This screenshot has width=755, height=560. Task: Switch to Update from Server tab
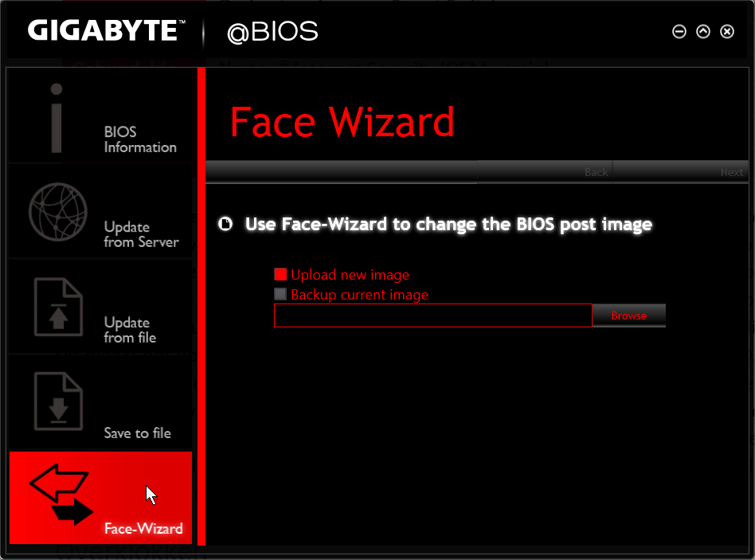pyautogui.click(x=141, y=234)
